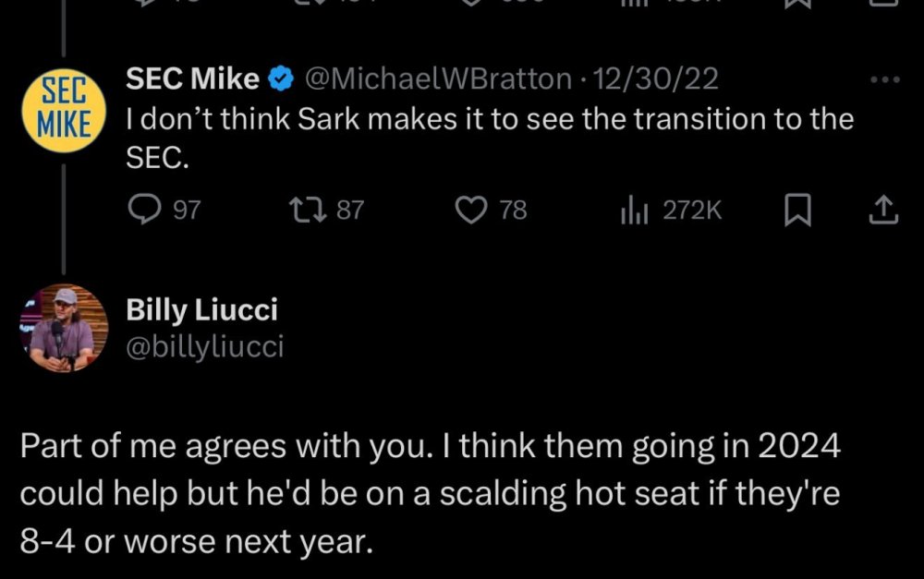This screenshot has height=579, width=924.
Task: Tap Billy Liucci's reply about hot seat
Action: point(431,493)
